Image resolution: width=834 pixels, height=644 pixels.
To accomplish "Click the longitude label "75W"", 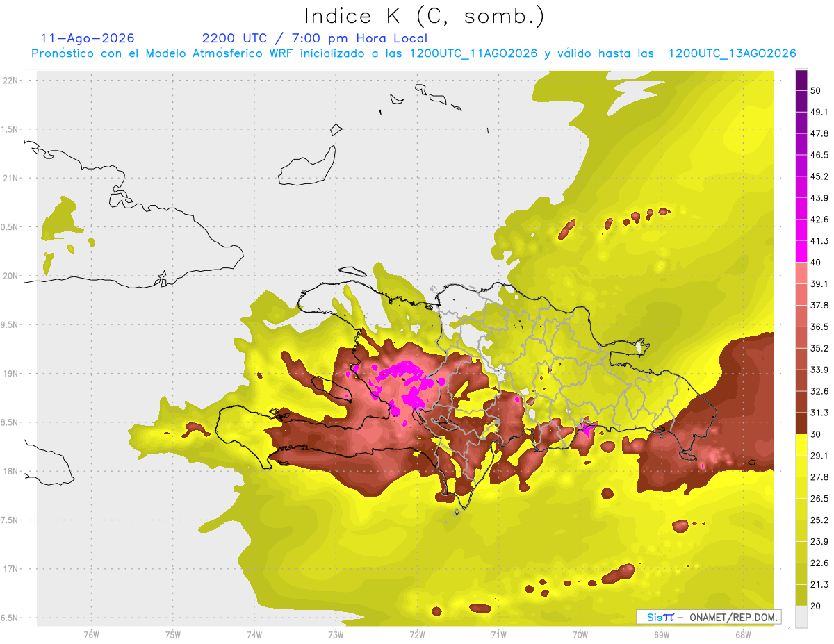I will [173, 634].
